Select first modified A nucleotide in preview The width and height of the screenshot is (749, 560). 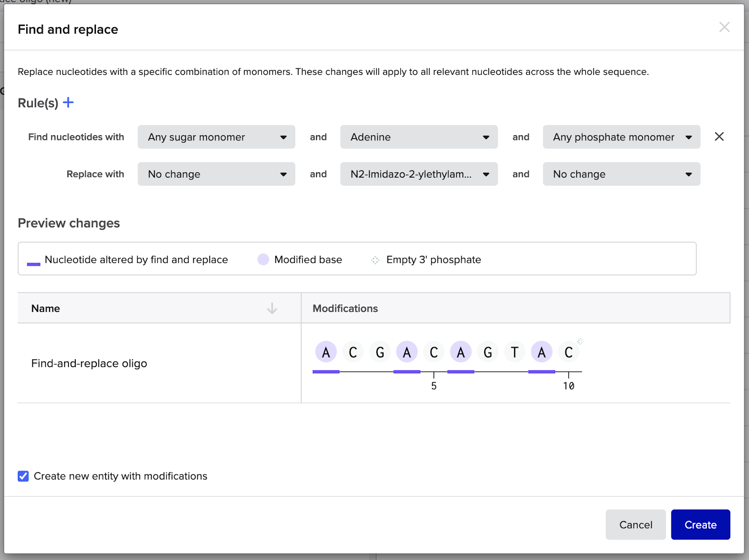point(326,352)
